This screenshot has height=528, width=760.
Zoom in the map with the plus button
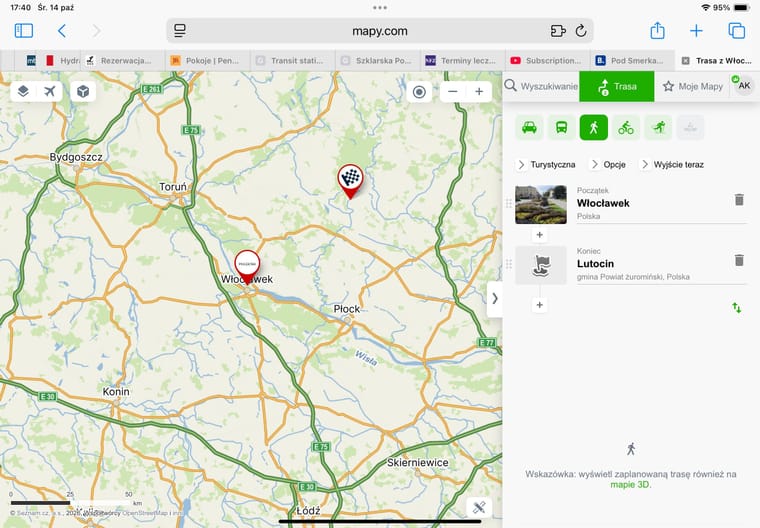point(479,92)
